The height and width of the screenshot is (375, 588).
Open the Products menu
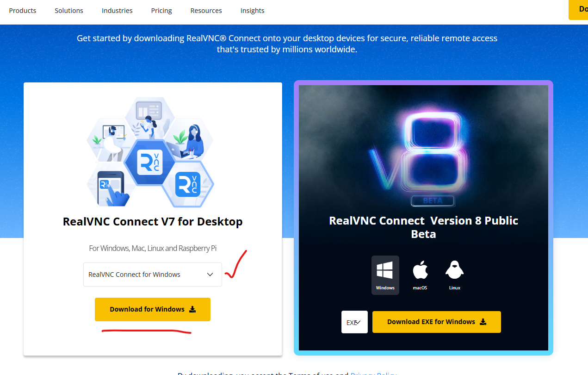point(22,10)
